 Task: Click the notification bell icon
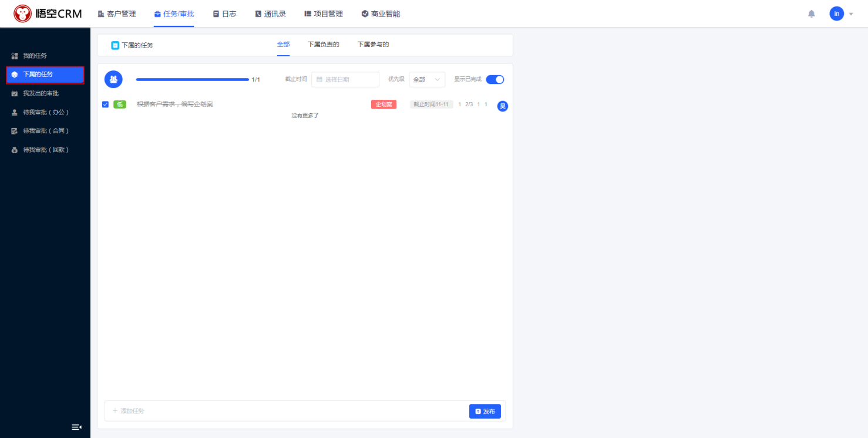(812, 14)
